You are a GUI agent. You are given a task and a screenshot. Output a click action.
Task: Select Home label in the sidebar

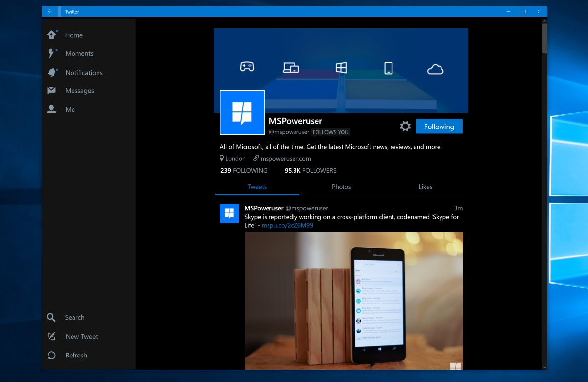coord(74,35)
